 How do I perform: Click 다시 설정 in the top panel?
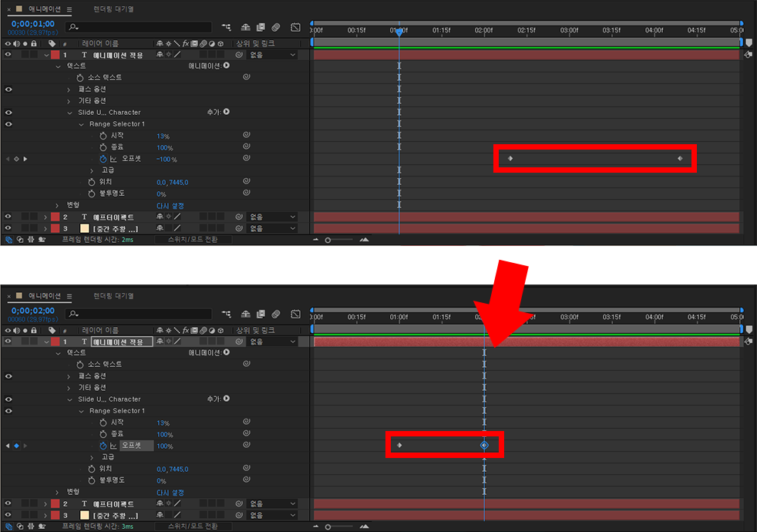coord(170,205)
